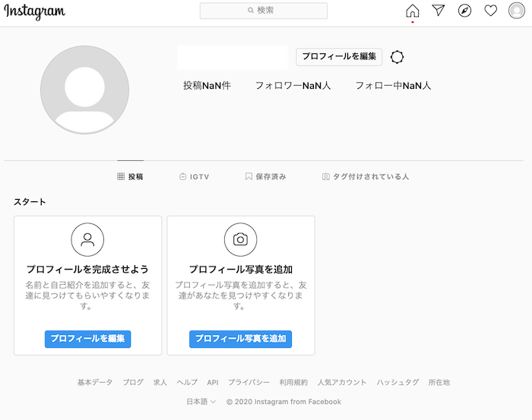Switch to the 保存済み tab
Screen dimensions: 532x420
tap(266, 176)
